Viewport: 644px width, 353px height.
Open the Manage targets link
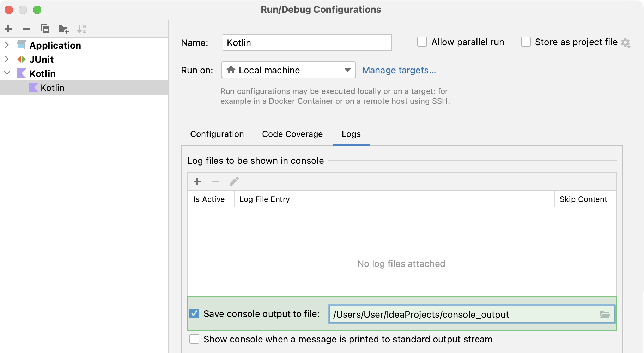tap(399, 70)
